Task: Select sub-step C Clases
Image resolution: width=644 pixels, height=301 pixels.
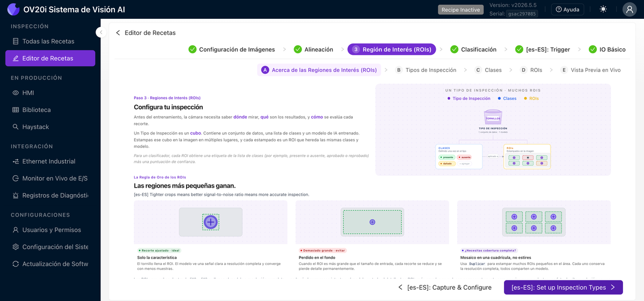Action: pyautogui.click(x=488, y=70)
